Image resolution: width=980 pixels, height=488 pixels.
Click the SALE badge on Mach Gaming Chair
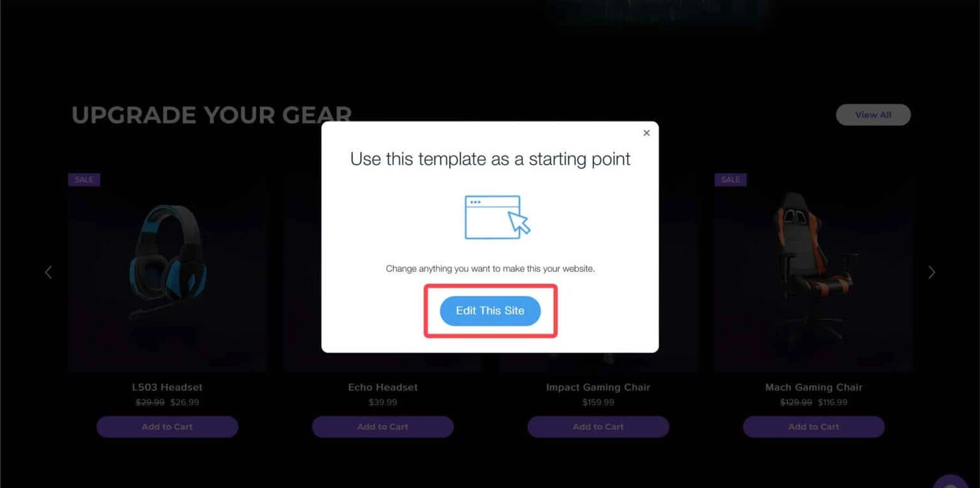click(x=731, y=179)
